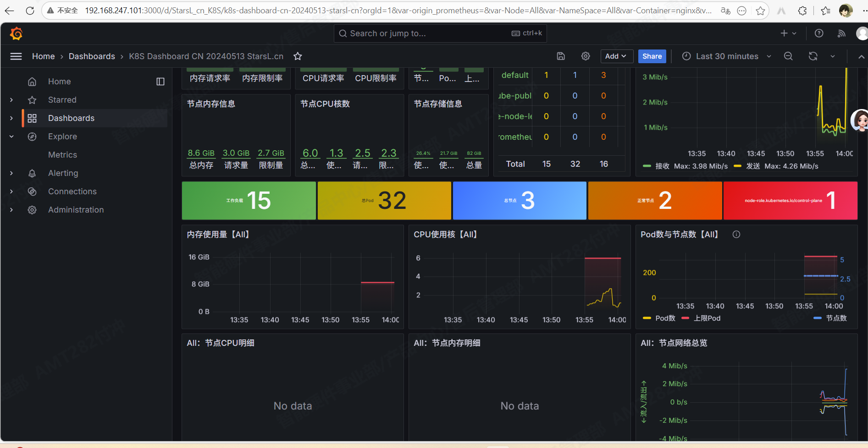Expand the Alerting section chevron
868x448 pixels.
pos(11,173)
